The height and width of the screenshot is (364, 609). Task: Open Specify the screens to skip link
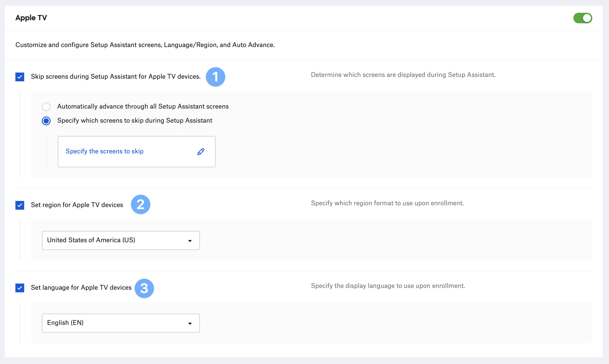coord(104,151)
